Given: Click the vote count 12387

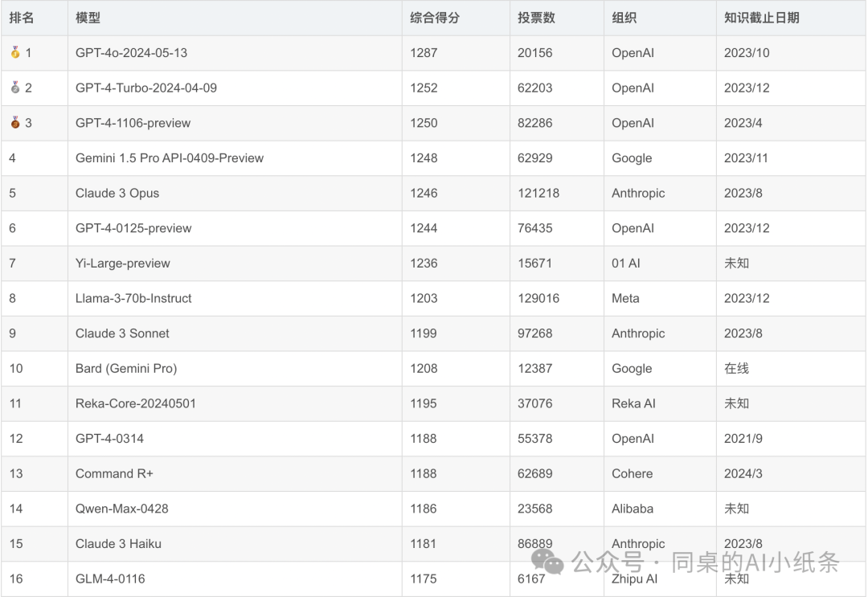Looking at the screenshot, I should click(534, 369).
